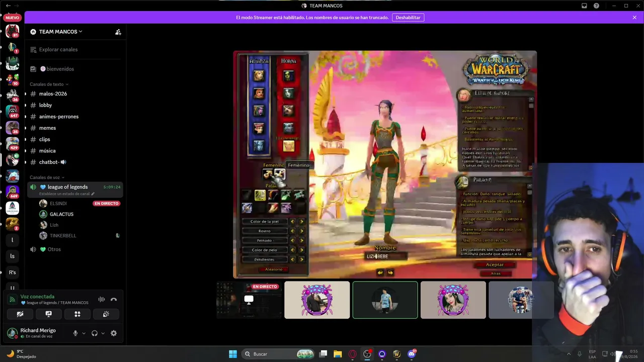
Task: Open the Discord inbox icon in title bar
Action: (x=584, y=6)
